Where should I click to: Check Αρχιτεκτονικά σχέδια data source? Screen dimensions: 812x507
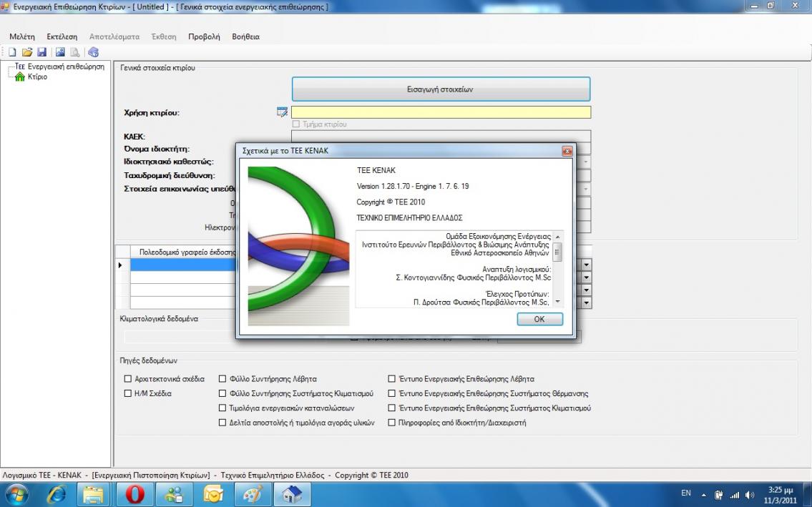[x=128, y=378]
